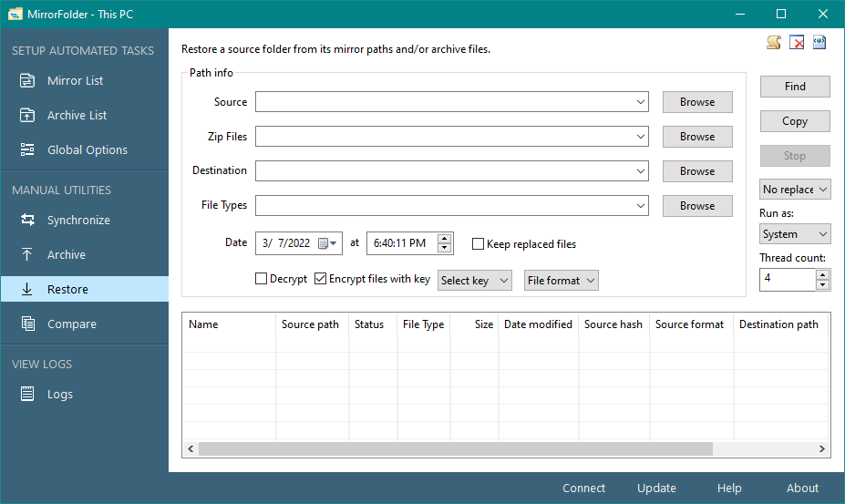Open the Archive utility page

(85, 254)
